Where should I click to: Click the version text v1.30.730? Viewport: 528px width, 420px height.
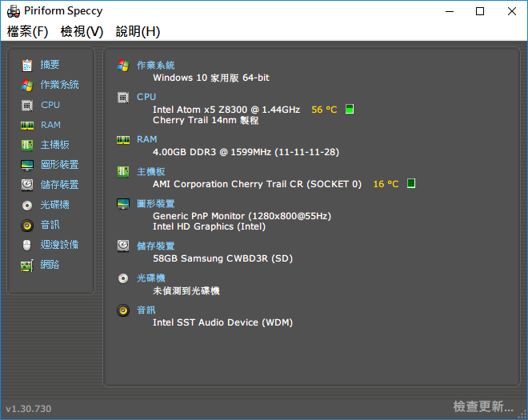coord(29,409)
